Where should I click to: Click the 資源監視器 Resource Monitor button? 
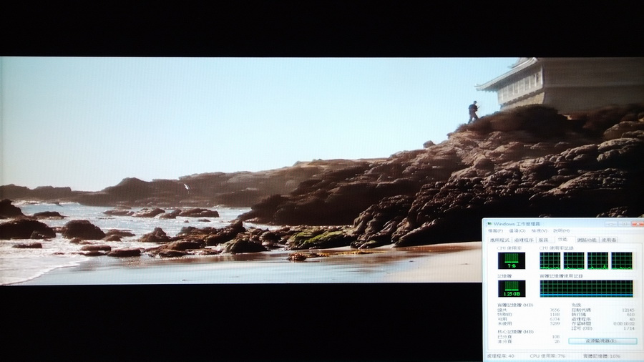click(602, 341)
